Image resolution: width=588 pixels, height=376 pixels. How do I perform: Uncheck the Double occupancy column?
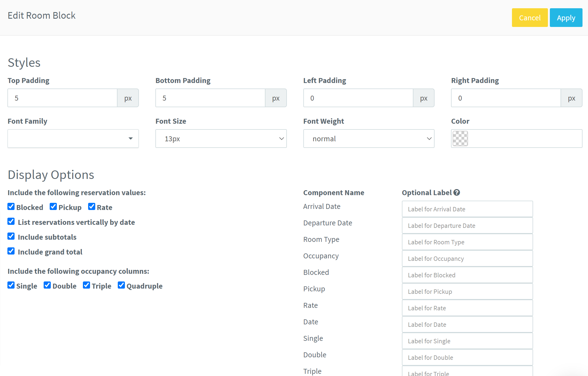point(47,285)
